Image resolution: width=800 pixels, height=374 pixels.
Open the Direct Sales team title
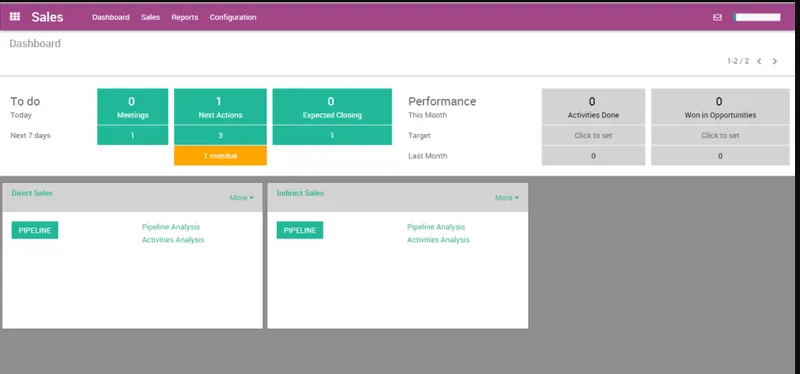32,193
